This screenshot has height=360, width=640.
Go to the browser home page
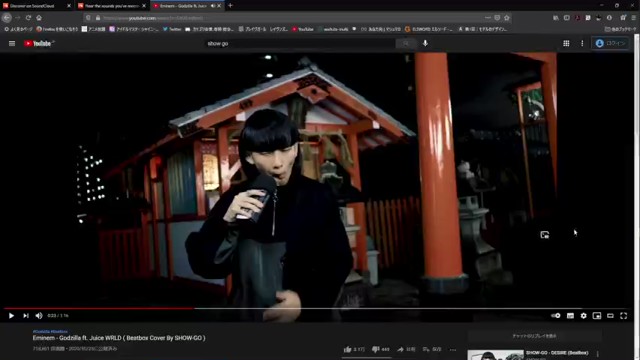tap(39, 18)
